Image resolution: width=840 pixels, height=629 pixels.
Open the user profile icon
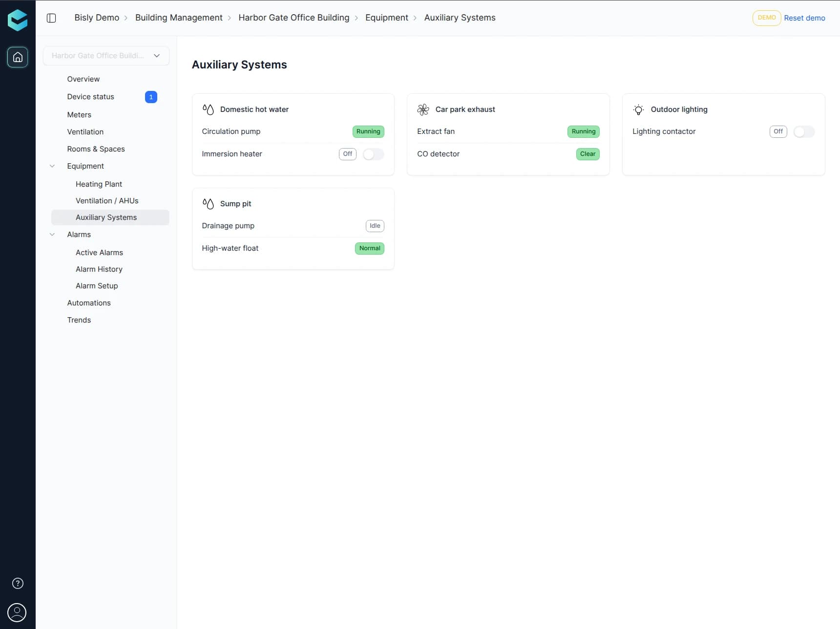pos(17,612)
